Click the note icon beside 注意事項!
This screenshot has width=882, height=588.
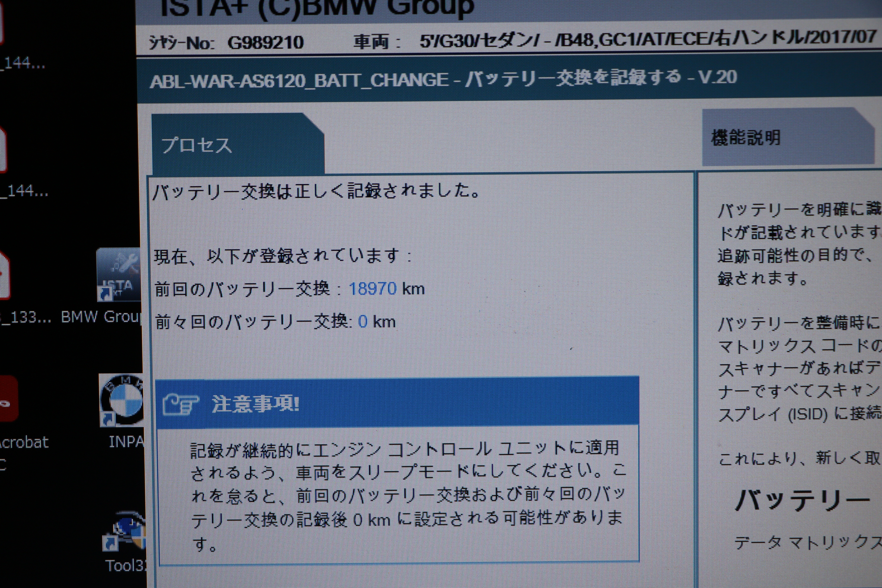(180, 404)
